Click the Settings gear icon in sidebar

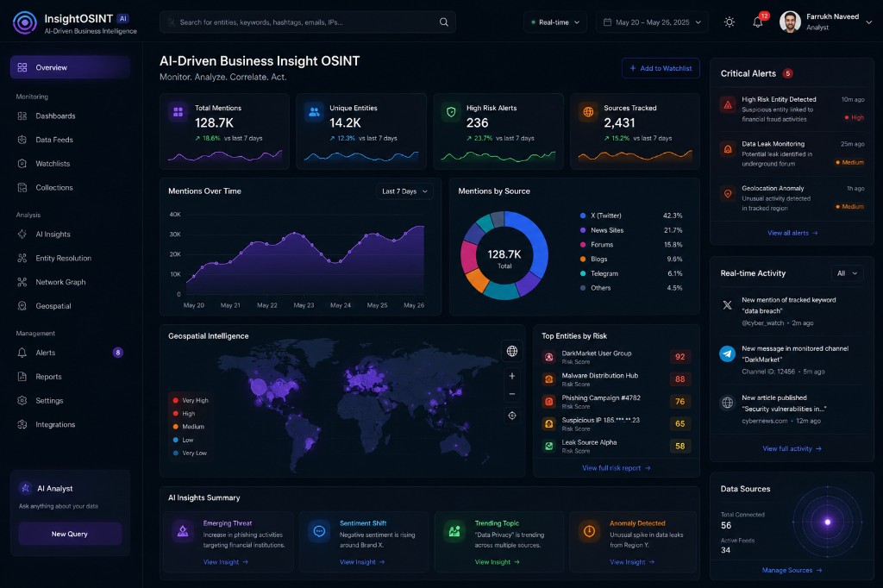[22, 400]
